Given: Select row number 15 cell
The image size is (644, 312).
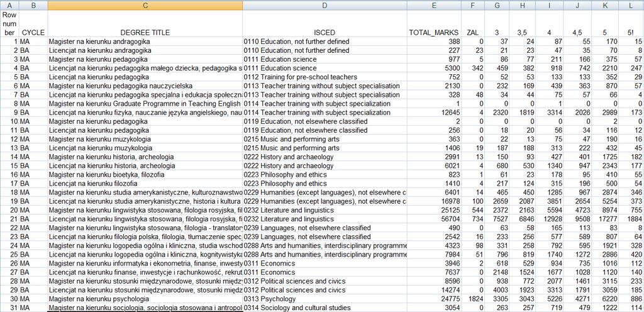Looking at the screenshot, I should (x=9, y=166).
